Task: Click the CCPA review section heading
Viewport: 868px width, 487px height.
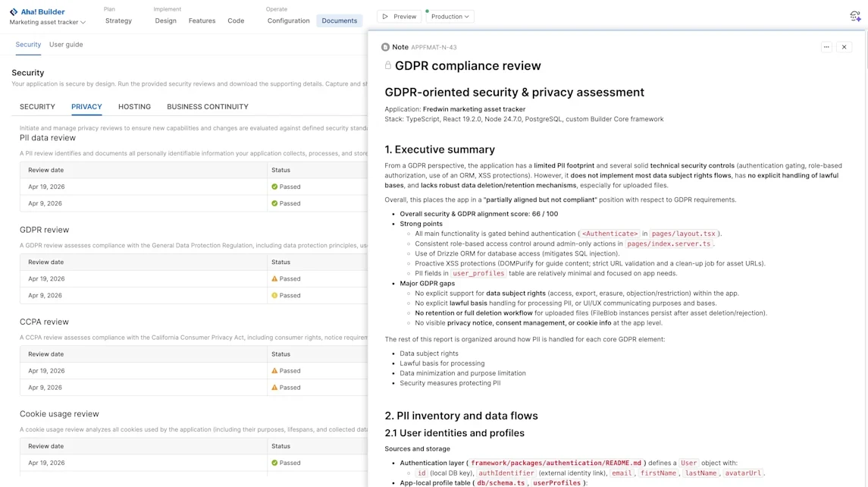Action: [x=44, y=322]
